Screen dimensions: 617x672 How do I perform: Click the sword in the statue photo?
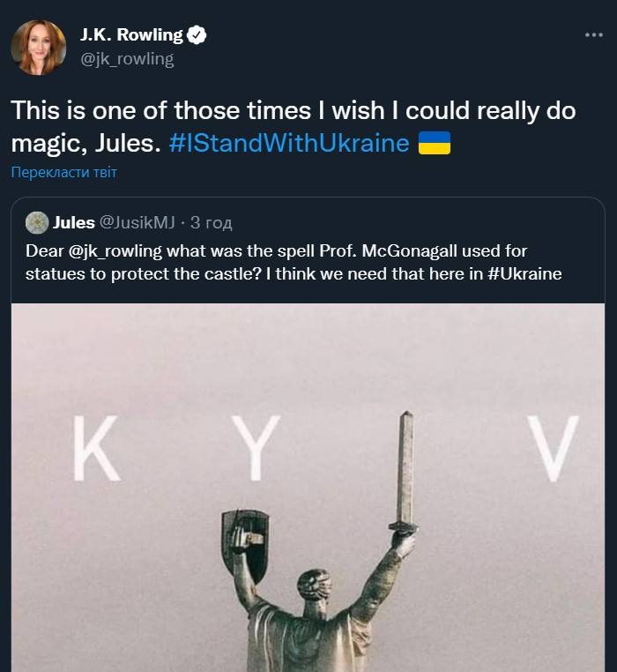(405, 472)
